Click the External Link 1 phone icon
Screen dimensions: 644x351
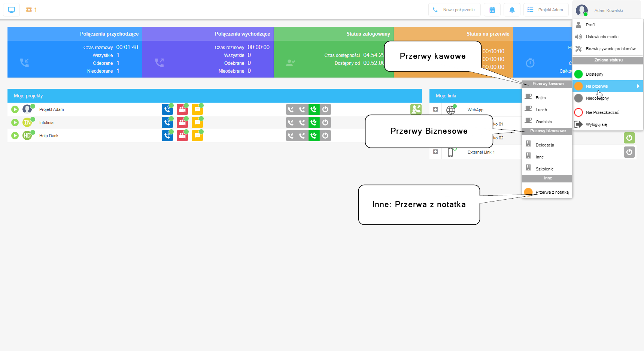pos(450,152)
